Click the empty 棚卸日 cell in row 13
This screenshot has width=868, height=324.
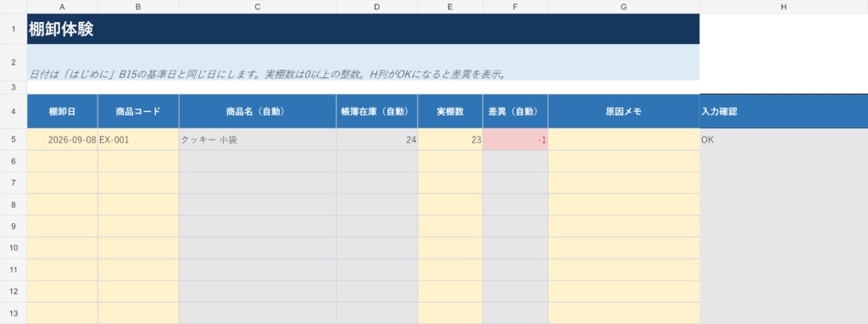pyautogui.click(x=62, y=313)
